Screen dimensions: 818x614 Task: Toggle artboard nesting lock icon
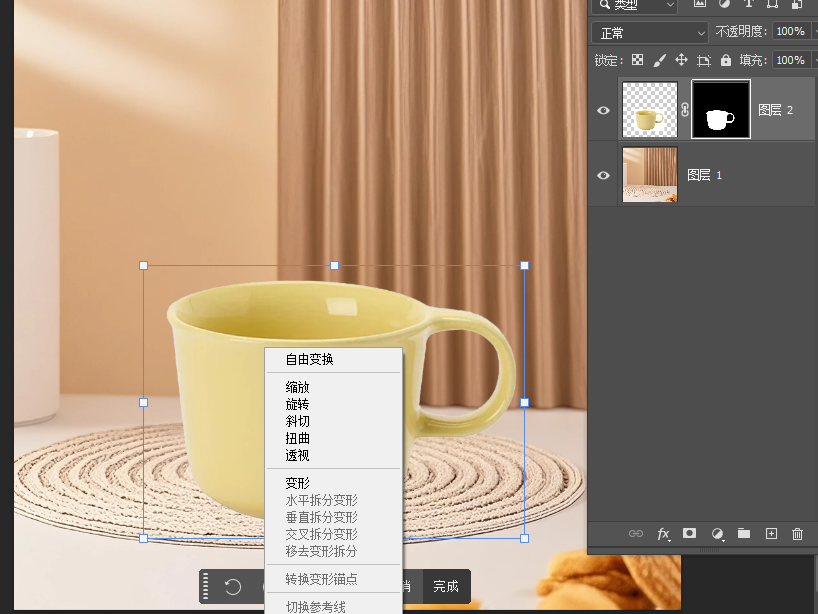click(704, 61)
